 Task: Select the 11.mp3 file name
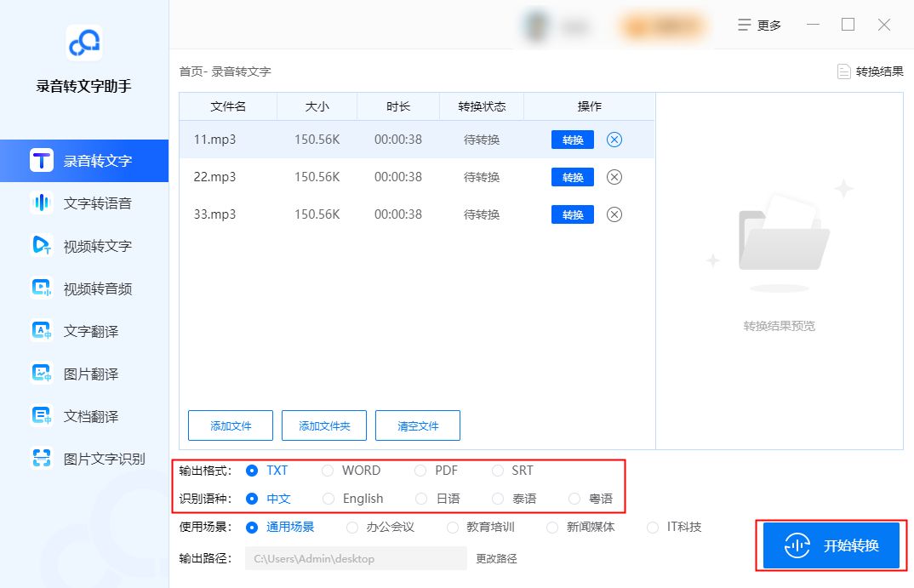tap(214, 140)
